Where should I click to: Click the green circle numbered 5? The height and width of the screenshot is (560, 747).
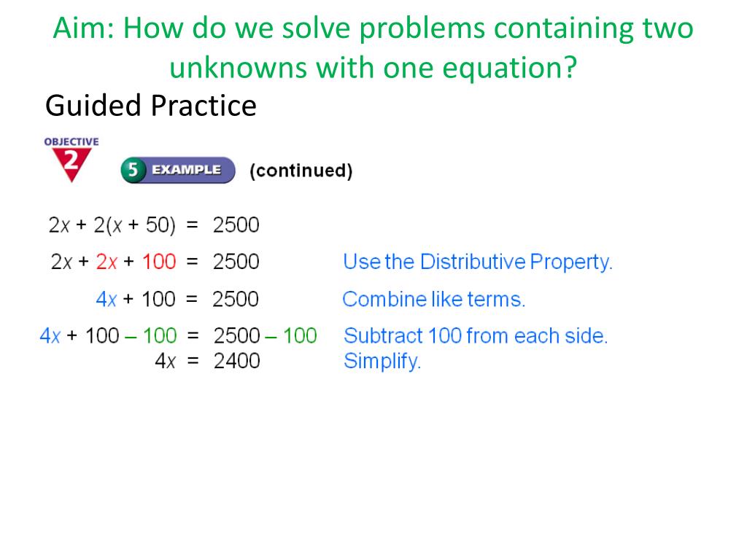pyautogui.click(x=133, y=170)
